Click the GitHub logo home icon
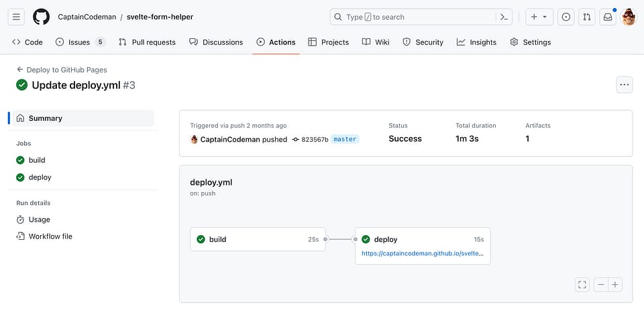Image resolution: width=644 pixels, height=311 pixels. pos(42,17)
